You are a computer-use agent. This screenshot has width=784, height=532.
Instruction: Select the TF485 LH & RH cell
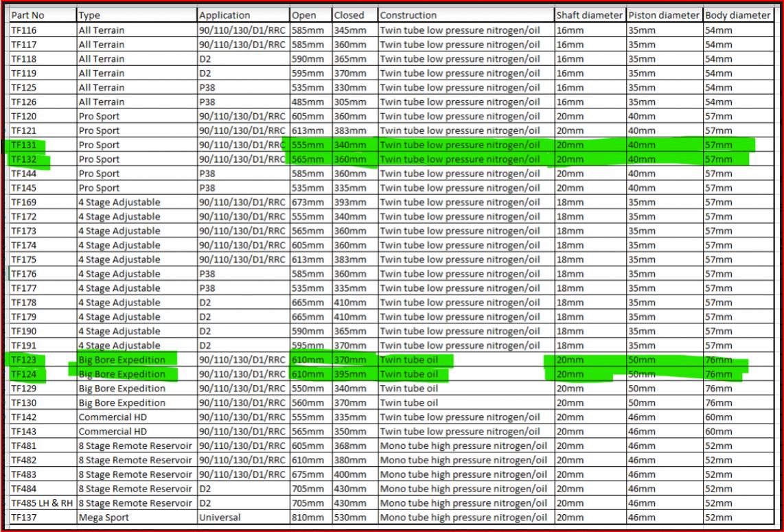point(41,503)
